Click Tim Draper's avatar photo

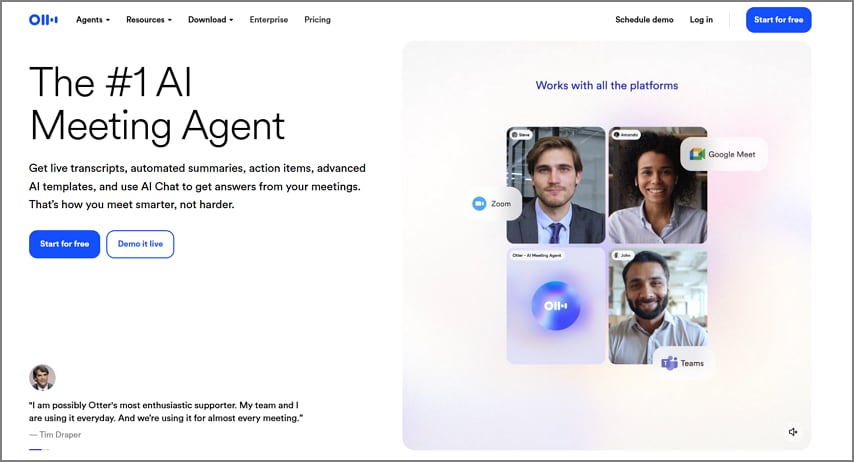pos(42,378)
